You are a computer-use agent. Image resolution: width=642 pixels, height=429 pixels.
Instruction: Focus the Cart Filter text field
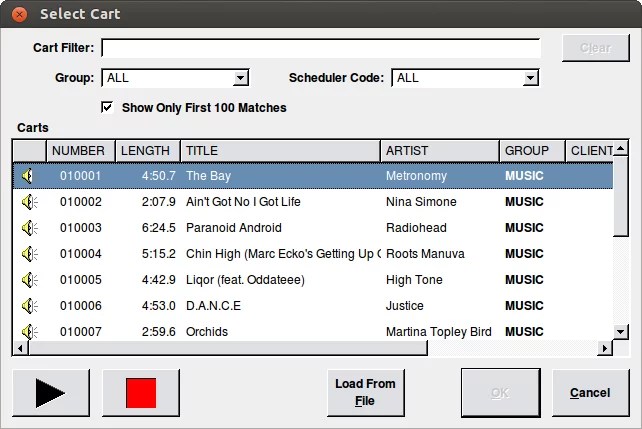coord(320,48)
